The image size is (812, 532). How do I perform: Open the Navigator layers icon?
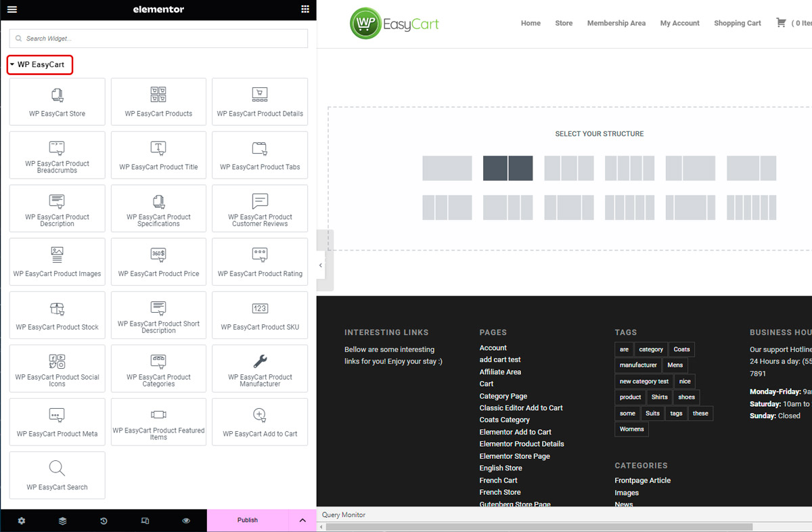(x=62, y=520)
